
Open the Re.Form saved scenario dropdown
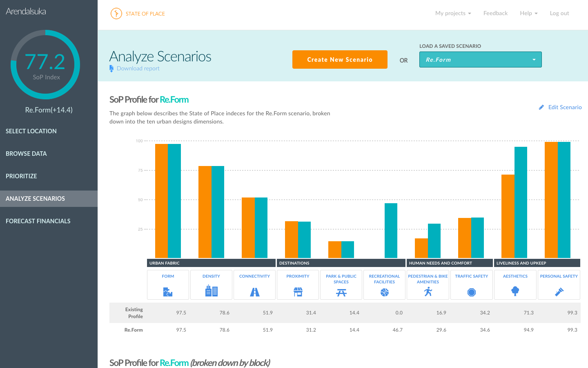(481, 60)
